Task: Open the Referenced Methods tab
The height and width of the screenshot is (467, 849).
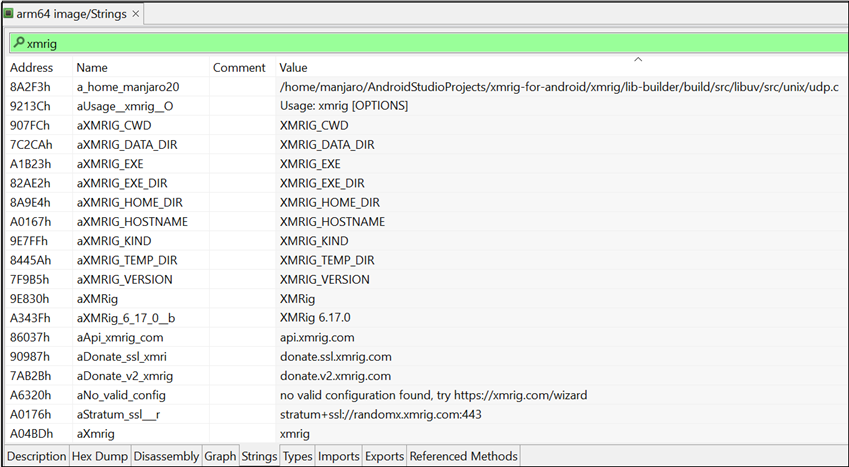Action: [x=463, y=456]
